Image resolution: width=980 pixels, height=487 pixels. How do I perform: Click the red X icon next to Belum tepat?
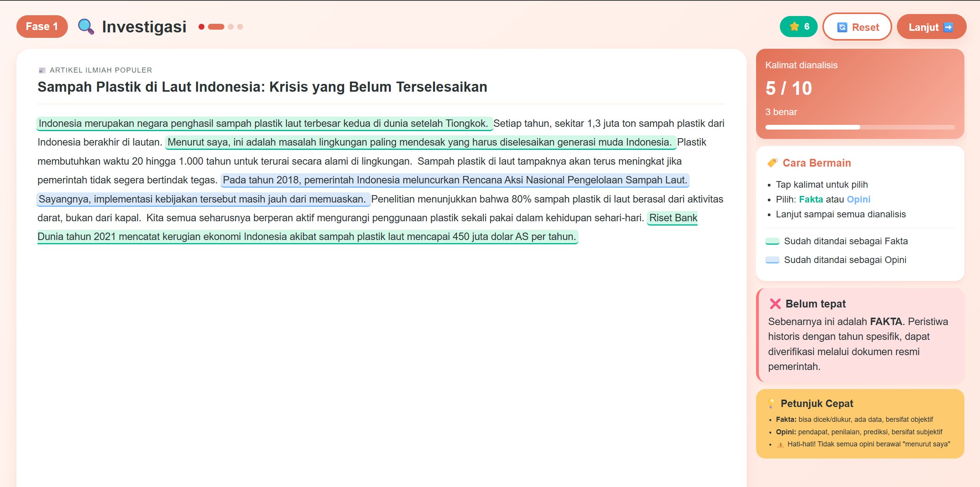pyautogui.click(x=775, y=304)
